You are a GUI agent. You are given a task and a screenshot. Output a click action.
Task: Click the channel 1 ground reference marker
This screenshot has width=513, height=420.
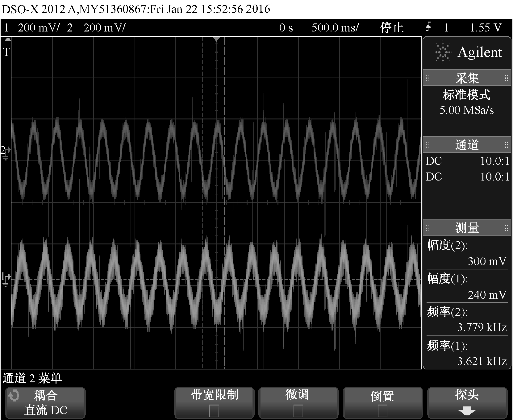point(5,279)
